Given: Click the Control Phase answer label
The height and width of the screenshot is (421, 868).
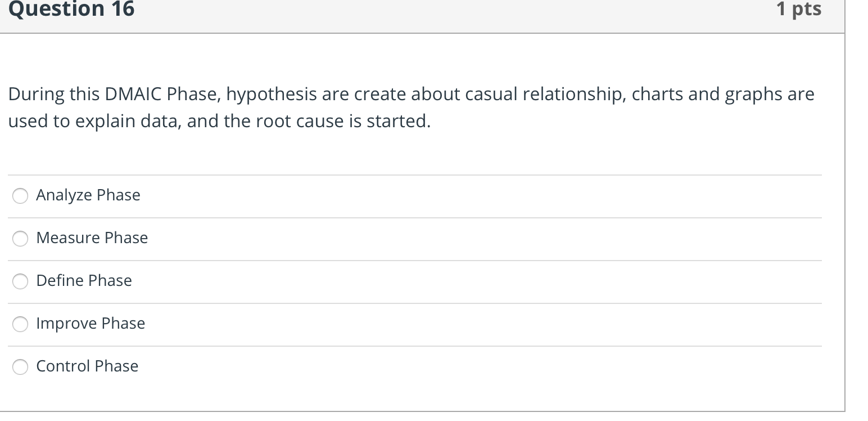Looking at the screenshot, I should (x=87, y=366).
